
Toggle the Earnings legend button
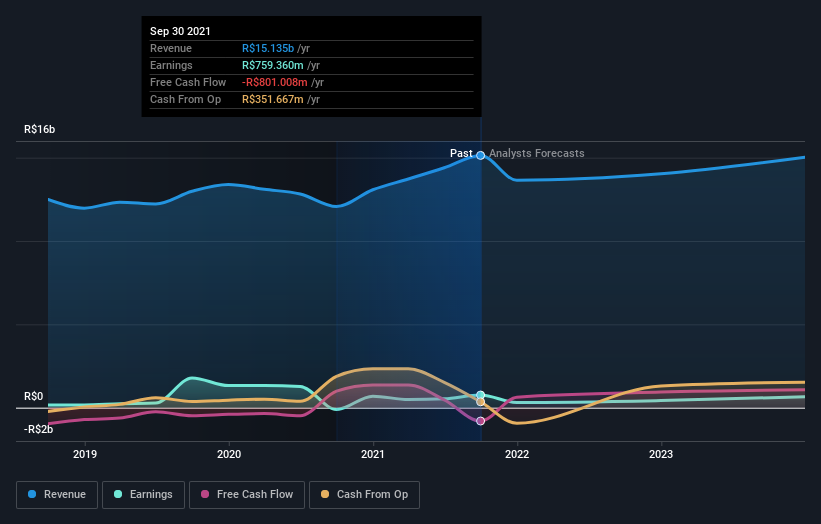click(143, 495)
